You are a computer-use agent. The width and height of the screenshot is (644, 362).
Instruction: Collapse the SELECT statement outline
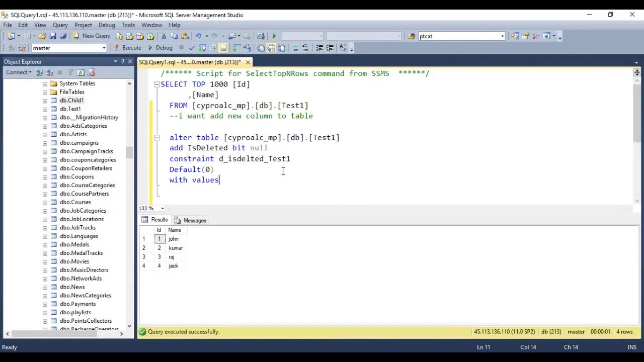[x=156, y=84]
